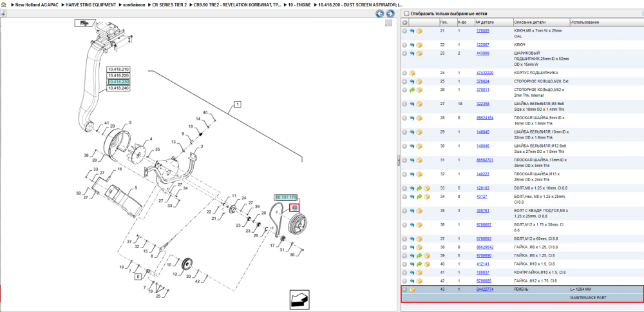The height and width of the screenshot is (312, 644).
Task: Click the large arrow icon below the diagram
Action: tap(299, 300)
